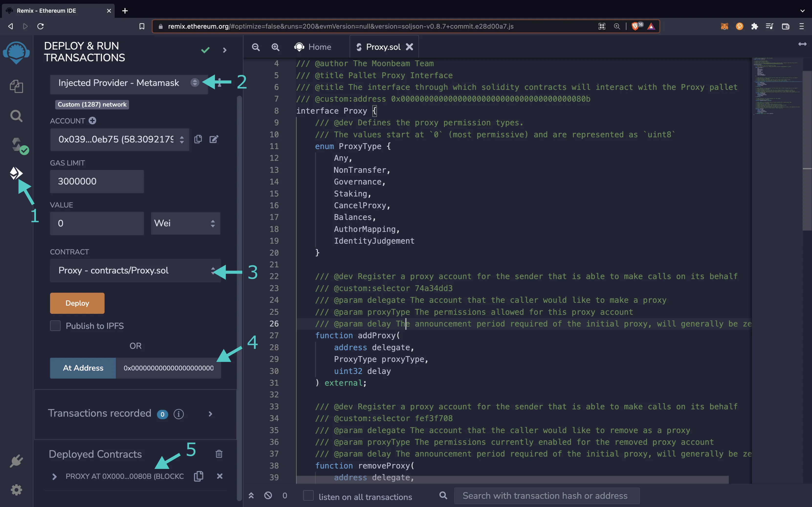Close the Proxy.sol tab
The image size is (812, 507).
409,47
